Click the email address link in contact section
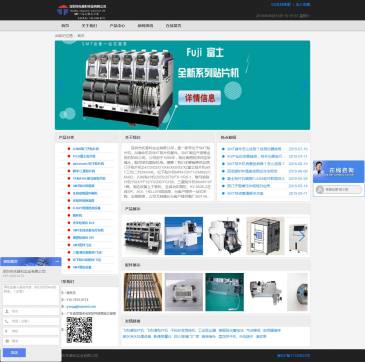This screenshot has width=365, height=362. pyautogui.click(x=81, y=306)
